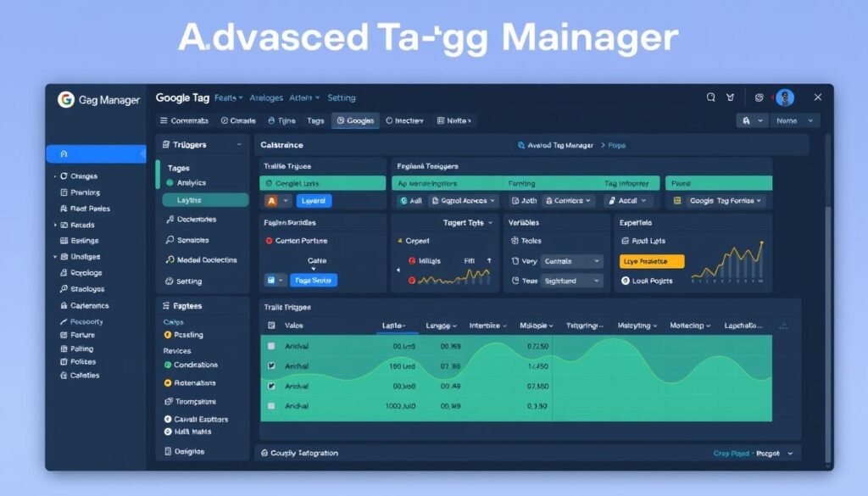The image size is (868, 496).
Task: Click the Teoles variables icon
Action: (515, 241)
